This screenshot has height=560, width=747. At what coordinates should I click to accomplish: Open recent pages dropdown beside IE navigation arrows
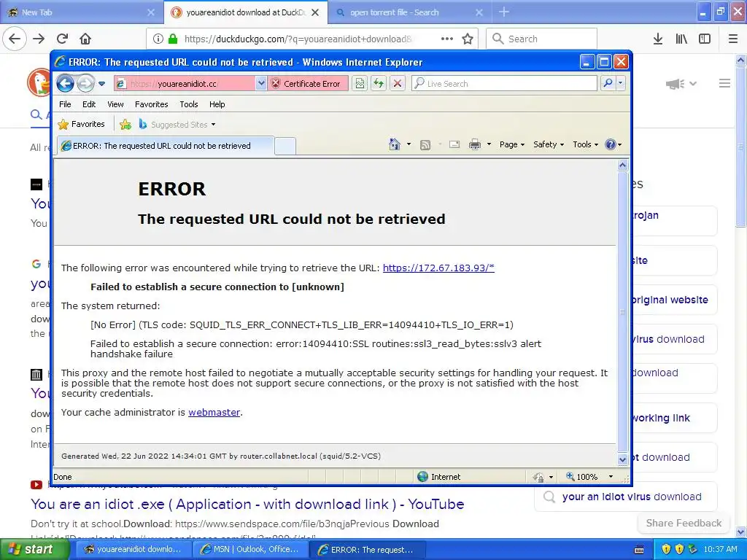pos(101,84)
